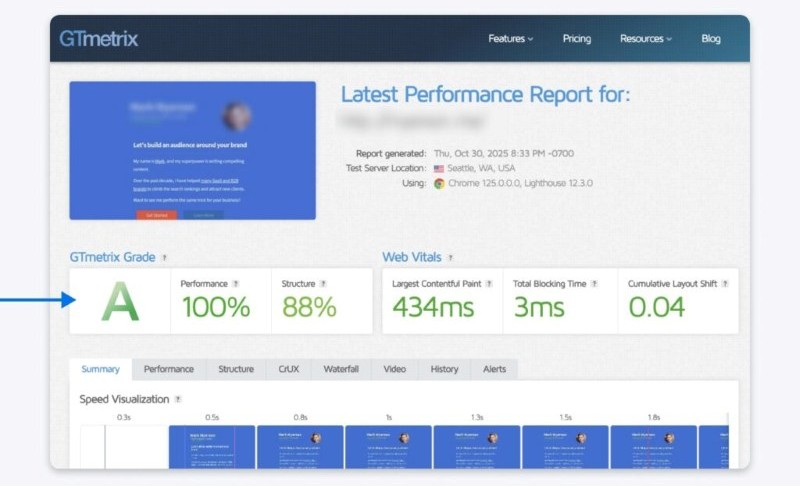The image size is (800, 486).
Task: View the History tab
Action: tap(444, 369)
